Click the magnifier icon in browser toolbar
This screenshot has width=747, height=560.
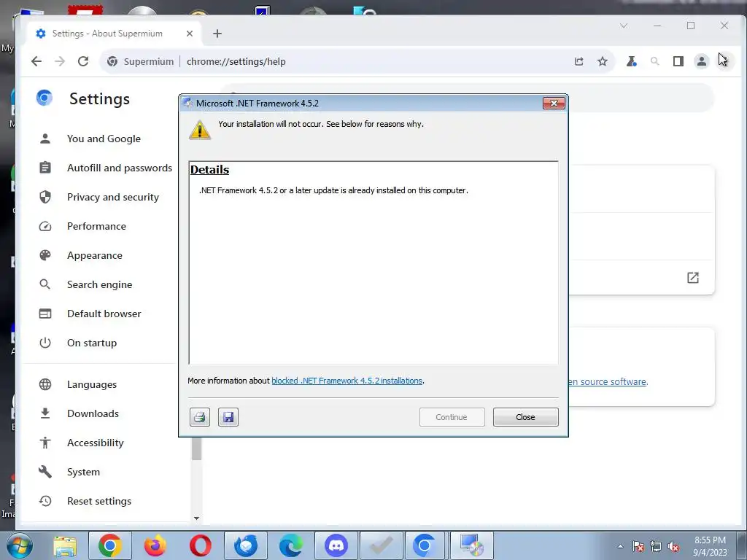[x=654, y=61]
